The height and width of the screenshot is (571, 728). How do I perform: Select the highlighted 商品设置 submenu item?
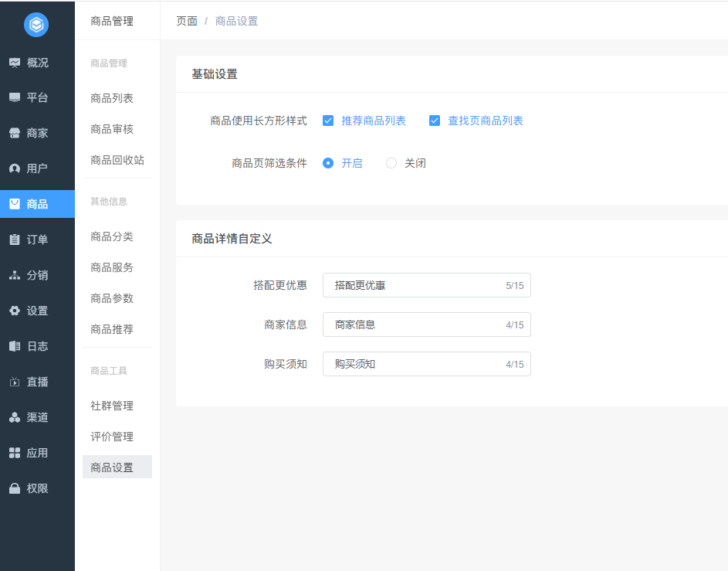(117, 467)
